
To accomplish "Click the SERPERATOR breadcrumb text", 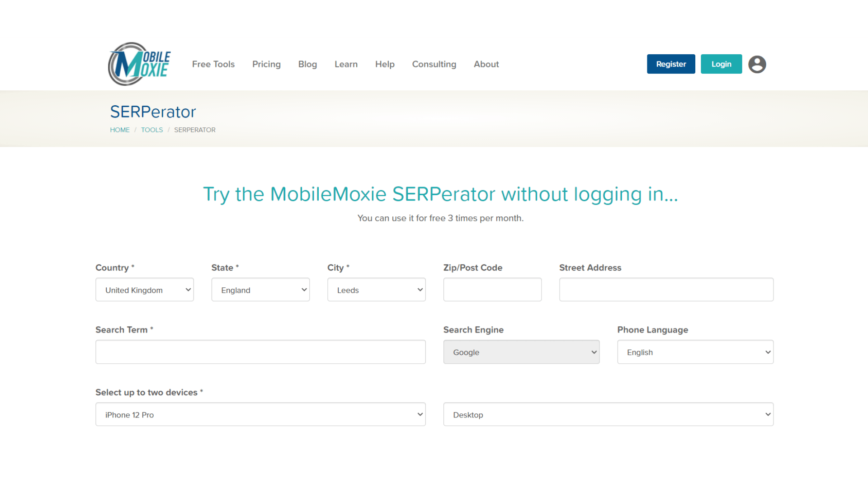I will click(195, 130).
